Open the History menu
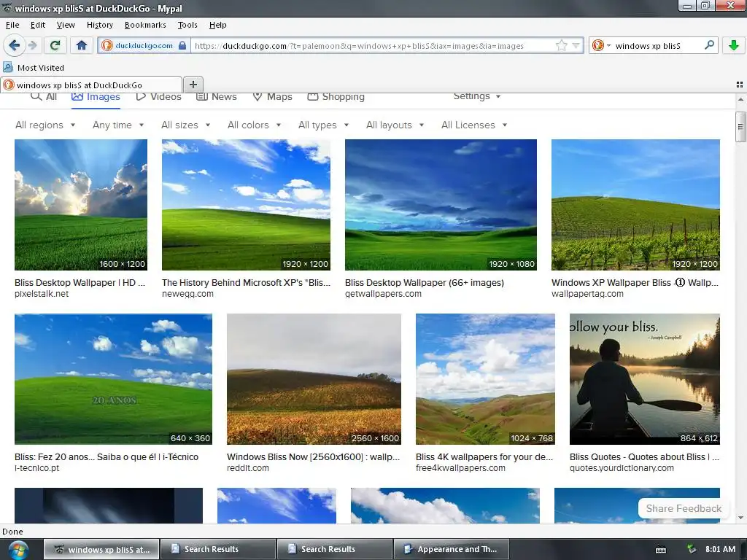Image resolution: width=747 pixels, height=560 pixels. click(99, 25)
